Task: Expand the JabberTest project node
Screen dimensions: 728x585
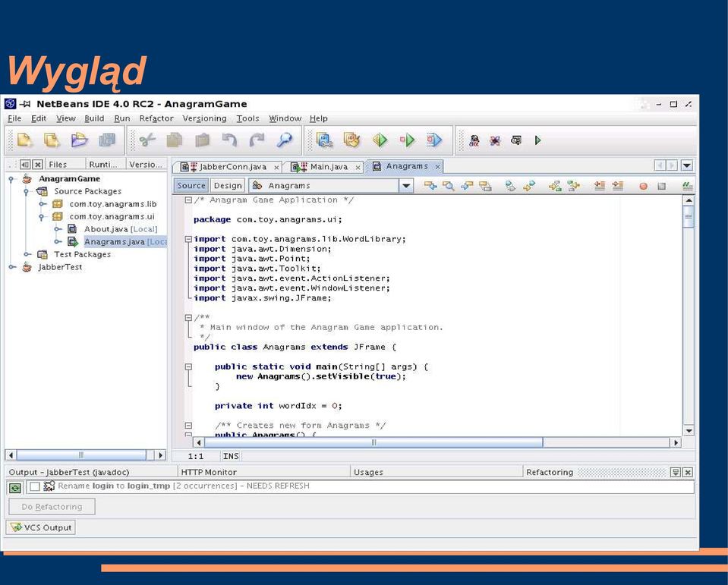Action: [12, 267]
